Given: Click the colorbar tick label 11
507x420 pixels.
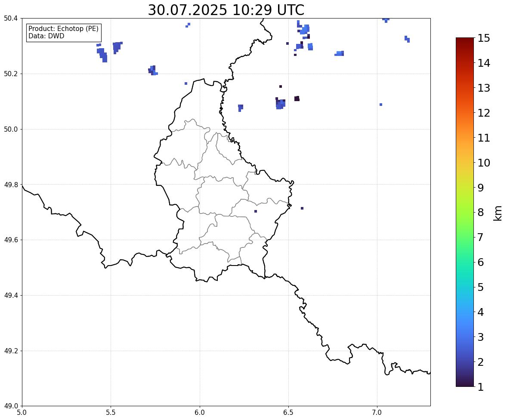Looking at the screenshot, I should coord(484,138).
